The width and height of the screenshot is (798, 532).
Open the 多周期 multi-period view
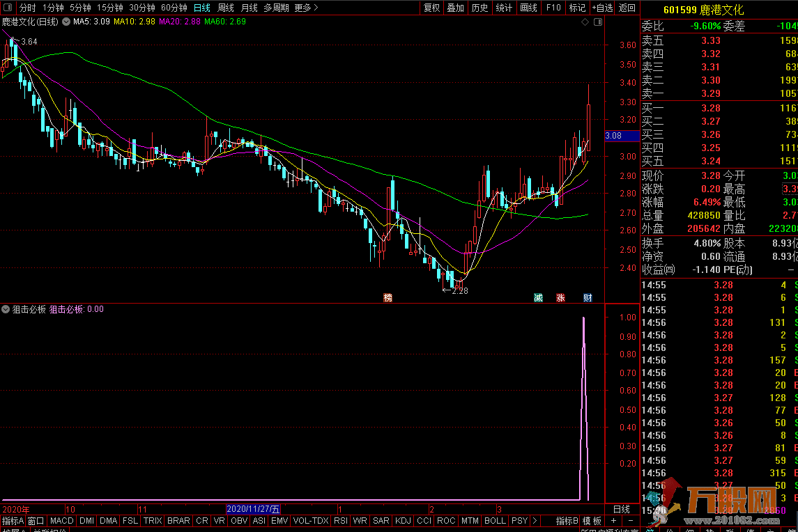click(276, 8)
